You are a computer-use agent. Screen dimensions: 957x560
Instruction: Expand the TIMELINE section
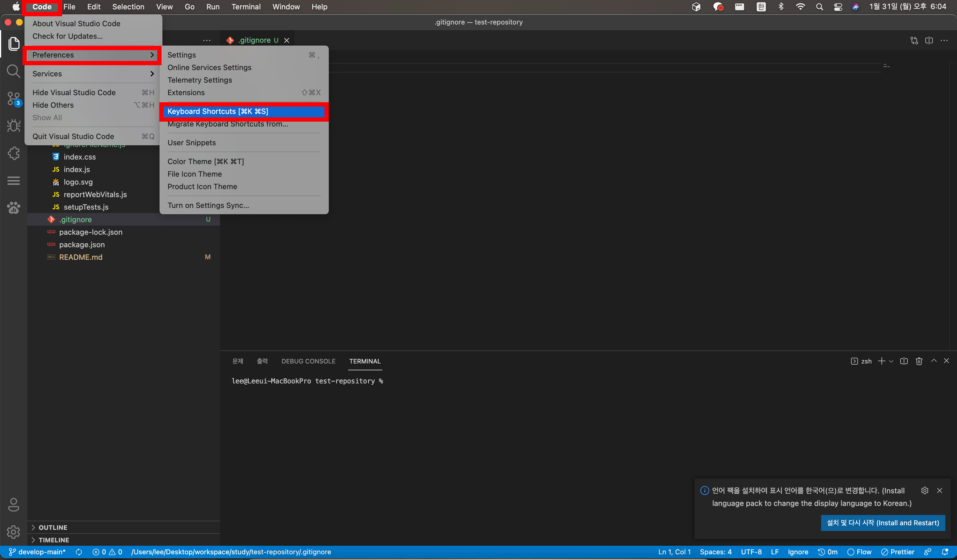(x=54, y=540)
